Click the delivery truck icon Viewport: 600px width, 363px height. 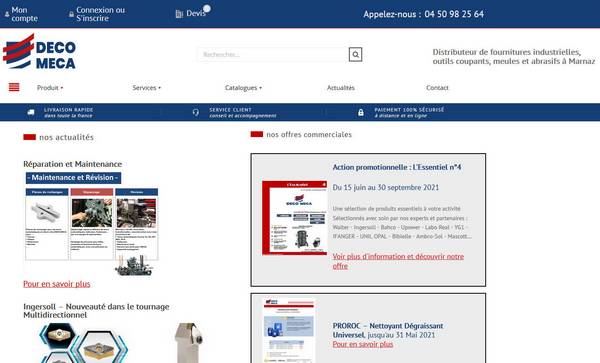[31, 112]
